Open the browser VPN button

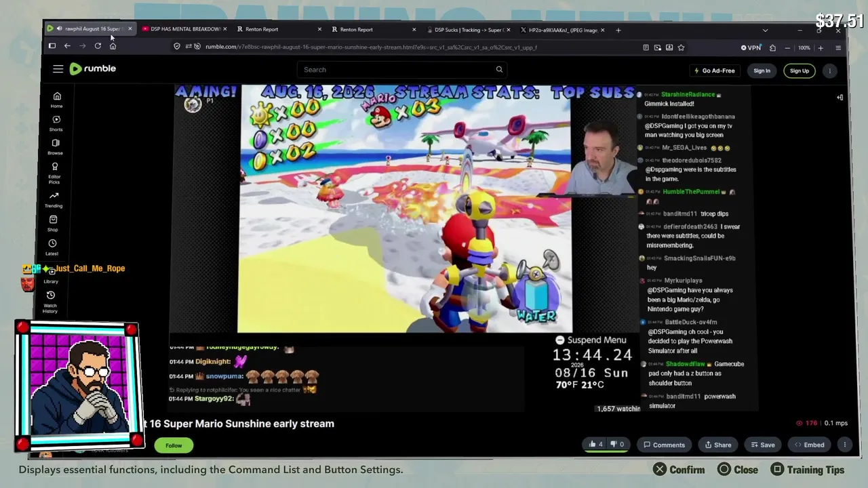tap(751, 47)
